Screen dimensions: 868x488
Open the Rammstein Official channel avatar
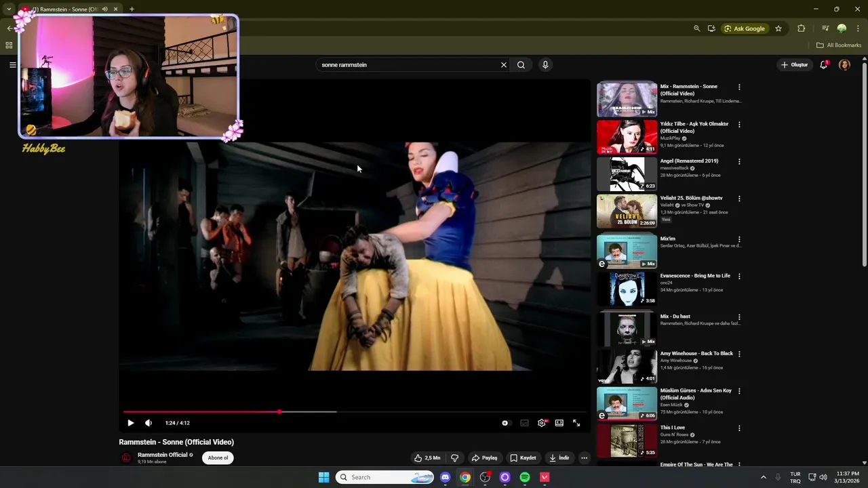[x=126, y=458]
